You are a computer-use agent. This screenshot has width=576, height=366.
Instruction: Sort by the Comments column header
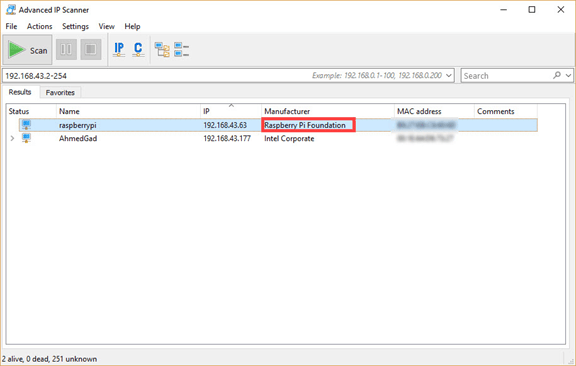(506, 111)
